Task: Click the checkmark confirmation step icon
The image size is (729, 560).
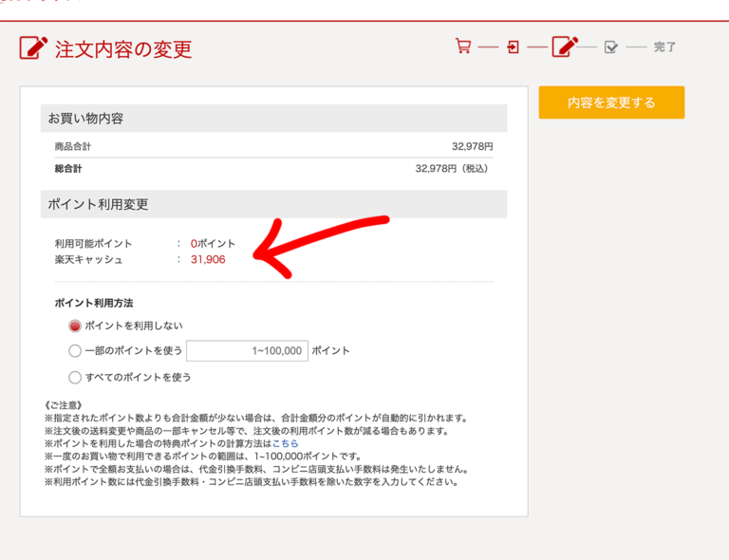Action: [x=611, y=47]
